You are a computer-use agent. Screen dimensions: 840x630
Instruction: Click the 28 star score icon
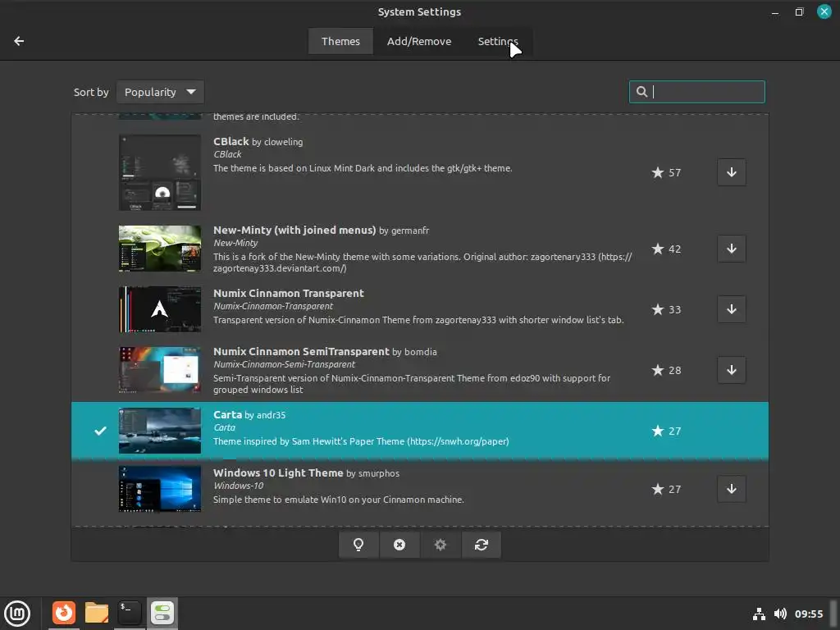tap(666, 370)
